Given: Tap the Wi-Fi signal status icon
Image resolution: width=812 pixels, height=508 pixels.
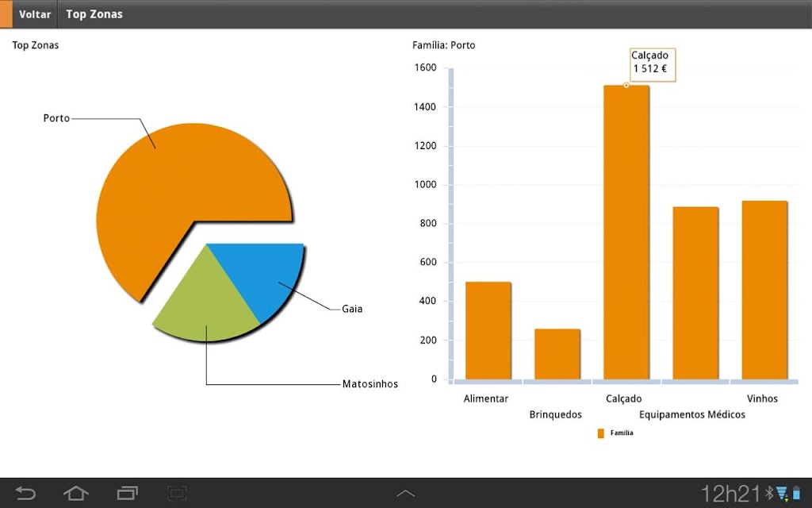Looking at the screenshot, I should [783, 494].
